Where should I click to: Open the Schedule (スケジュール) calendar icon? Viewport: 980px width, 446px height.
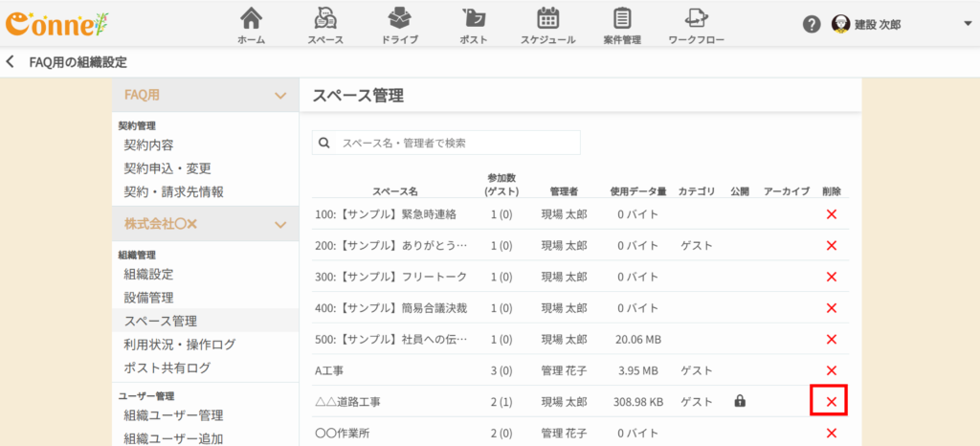coord(547,19)
